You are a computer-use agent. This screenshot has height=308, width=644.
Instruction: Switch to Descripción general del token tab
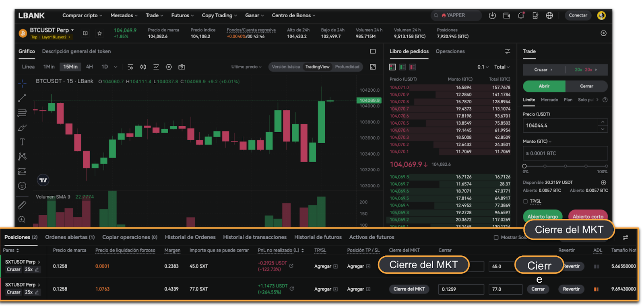(76, 51)
